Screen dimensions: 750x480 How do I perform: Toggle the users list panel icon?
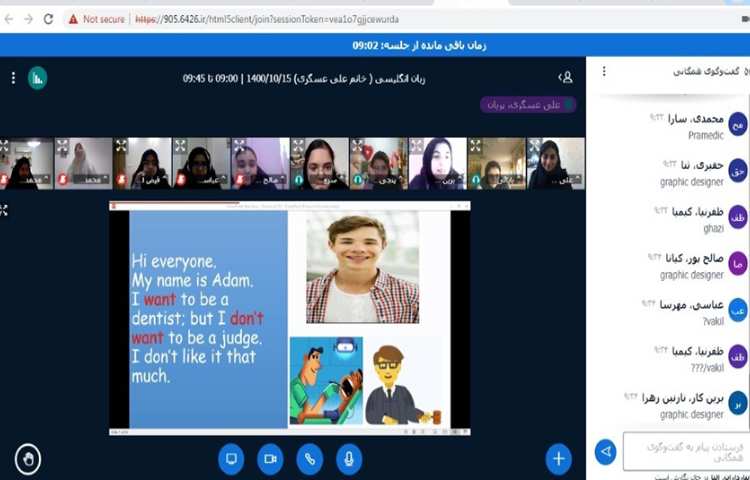pos(566,77)
